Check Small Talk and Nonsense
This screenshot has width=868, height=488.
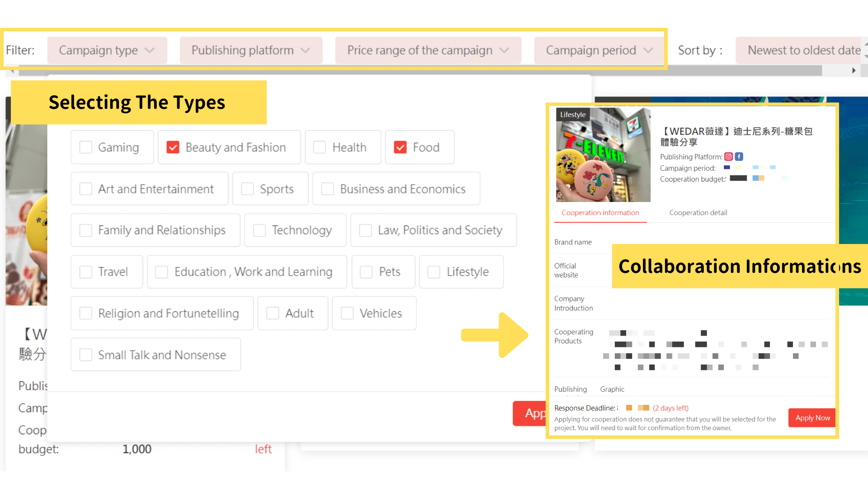click(86, 355)
